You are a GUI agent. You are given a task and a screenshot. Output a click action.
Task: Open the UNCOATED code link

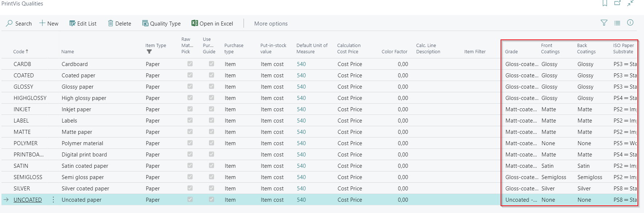coord(28,200)
